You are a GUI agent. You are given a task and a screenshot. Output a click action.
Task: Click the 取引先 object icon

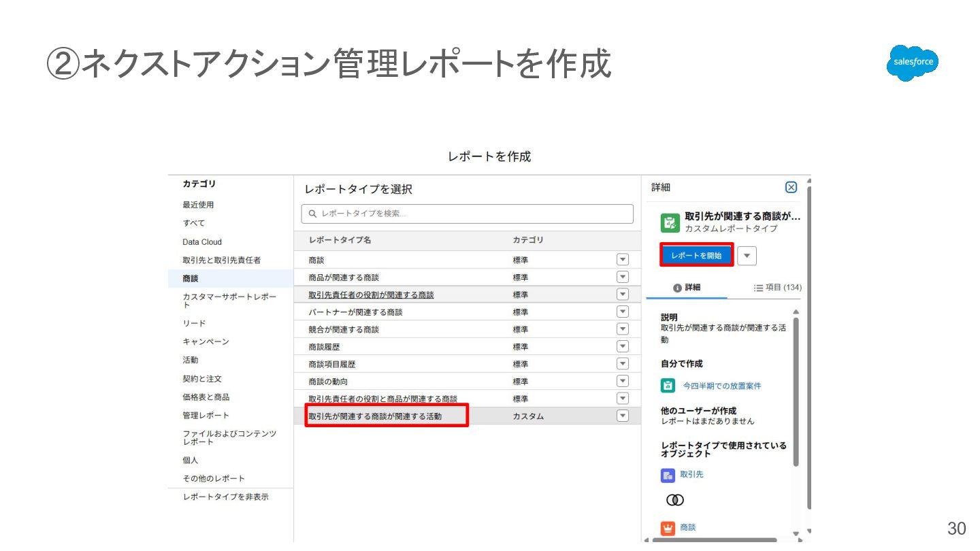tap(668, 475)
